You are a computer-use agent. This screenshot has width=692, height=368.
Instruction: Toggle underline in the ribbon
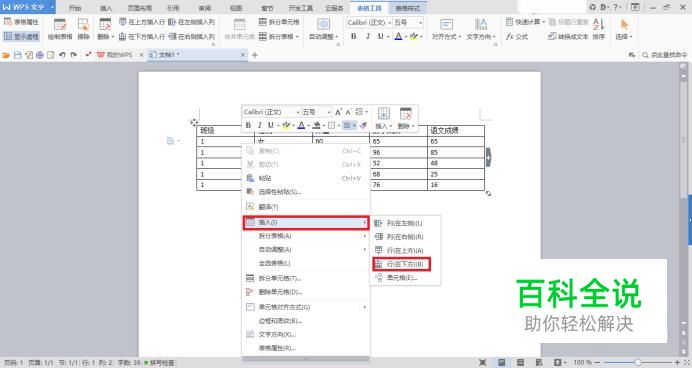coord(380,36)
